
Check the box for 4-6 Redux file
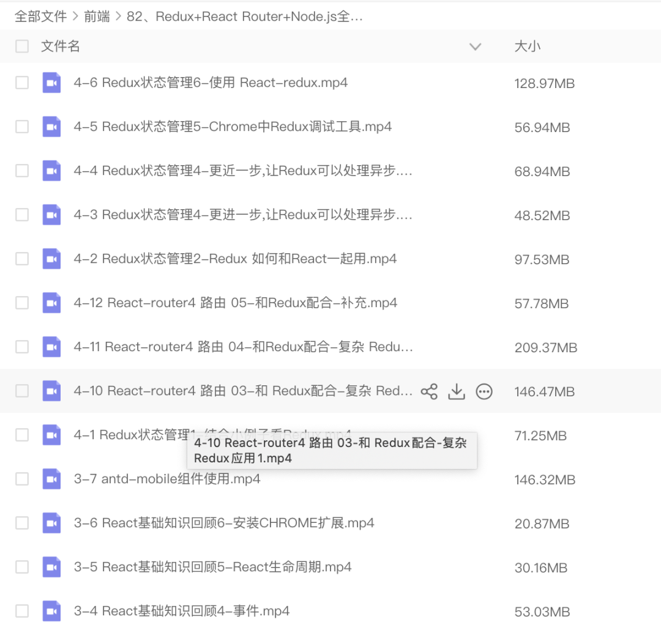click(x=22, y=83)
